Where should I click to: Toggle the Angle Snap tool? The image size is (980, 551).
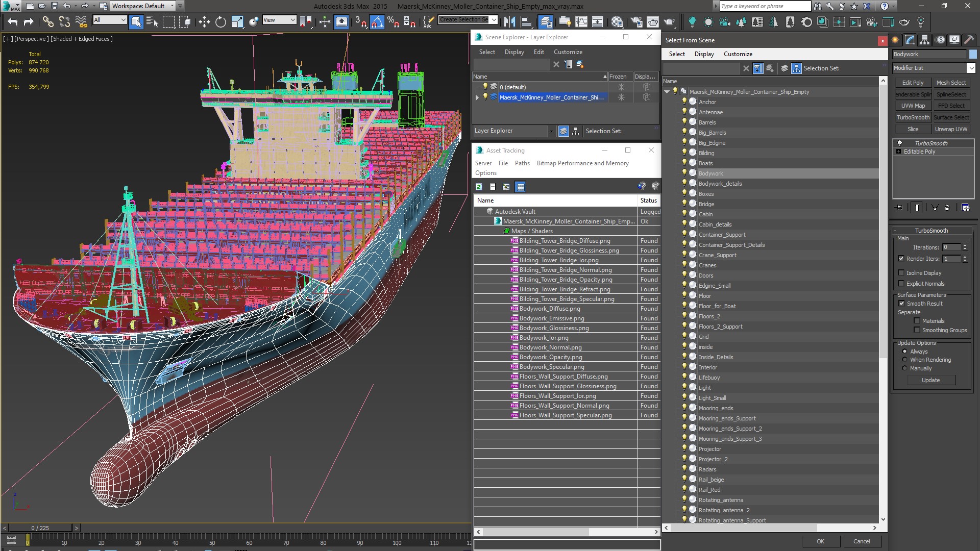(x=377, y=21)
